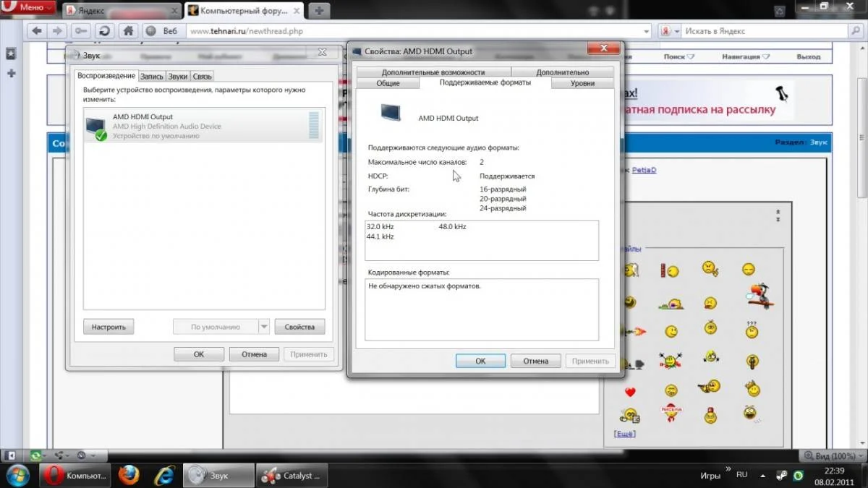Screen dimensions: 868x488
Task: Insert the pioneer smiley with red banner
Action: [x=671, y=413]
